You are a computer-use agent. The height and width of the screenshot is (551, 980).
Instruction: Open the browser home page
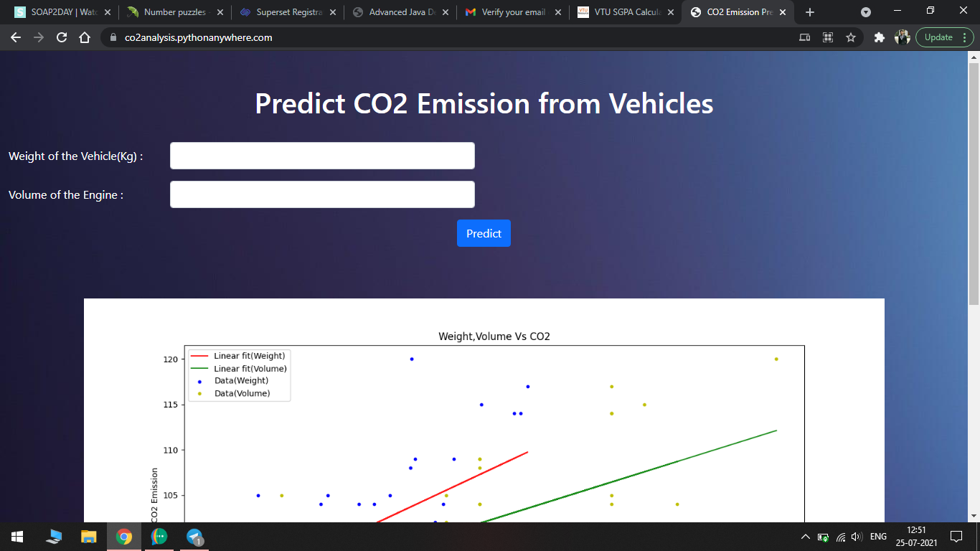(85, 37)
